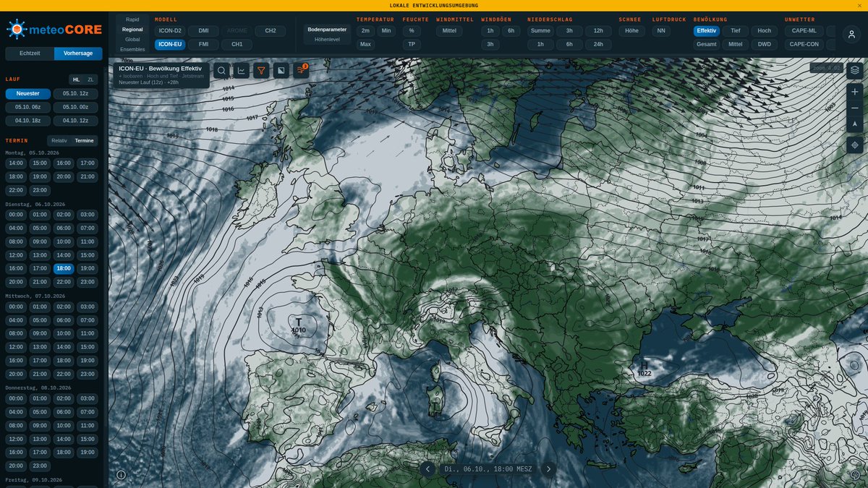Switch Termin display to Relativ
868x488 pixels.
[x=59, y=140]
